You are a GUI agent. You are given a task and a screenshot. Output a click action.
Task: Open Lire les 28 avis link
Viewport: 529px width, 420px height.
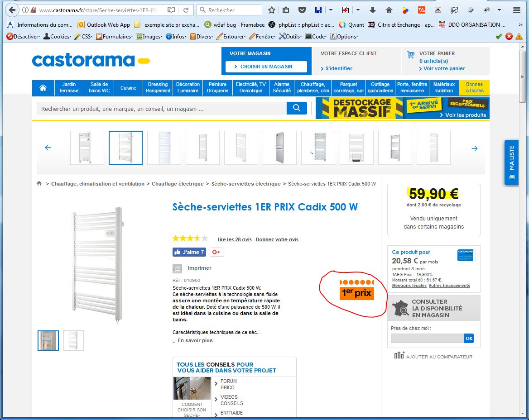(234, 239)
